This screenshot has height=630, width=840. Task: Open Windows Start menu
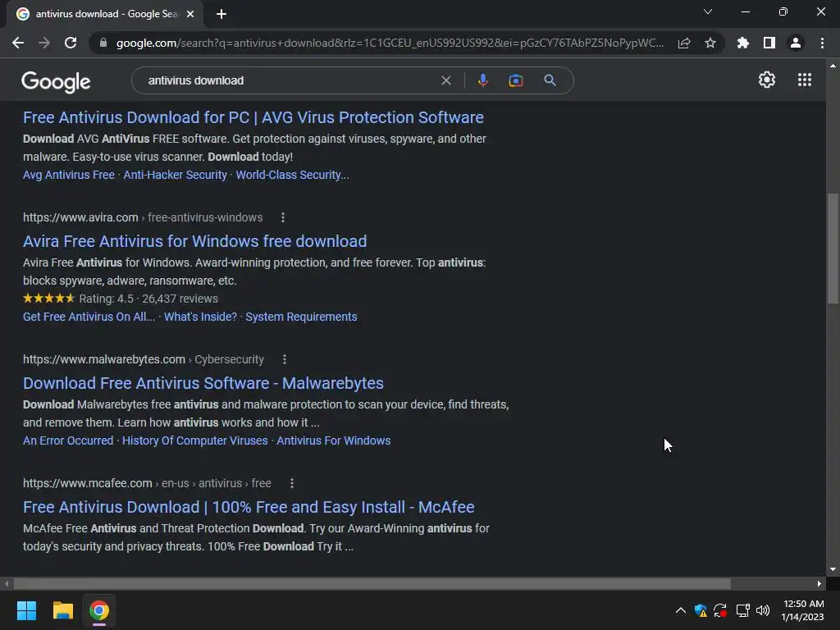pos(26,610)
